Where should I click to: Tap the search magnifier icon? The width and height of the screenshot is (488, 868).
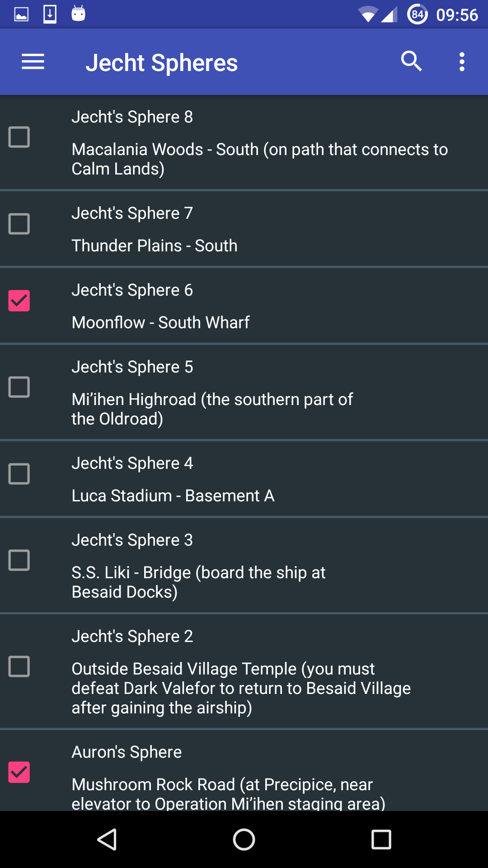point(411,61)
